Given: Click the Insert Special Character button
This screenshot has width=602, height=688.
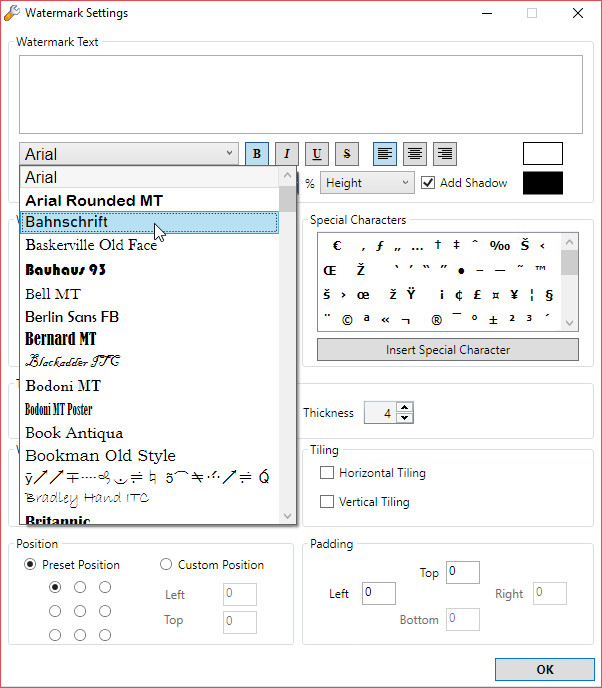Looking at the screenshot, I should click(447, 350).
